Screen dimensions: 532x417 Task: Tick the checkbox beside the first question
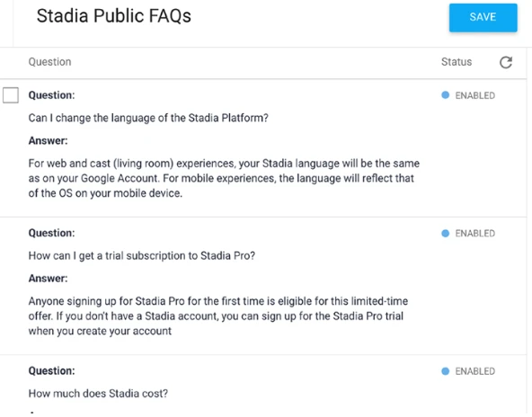click(11, 95)
